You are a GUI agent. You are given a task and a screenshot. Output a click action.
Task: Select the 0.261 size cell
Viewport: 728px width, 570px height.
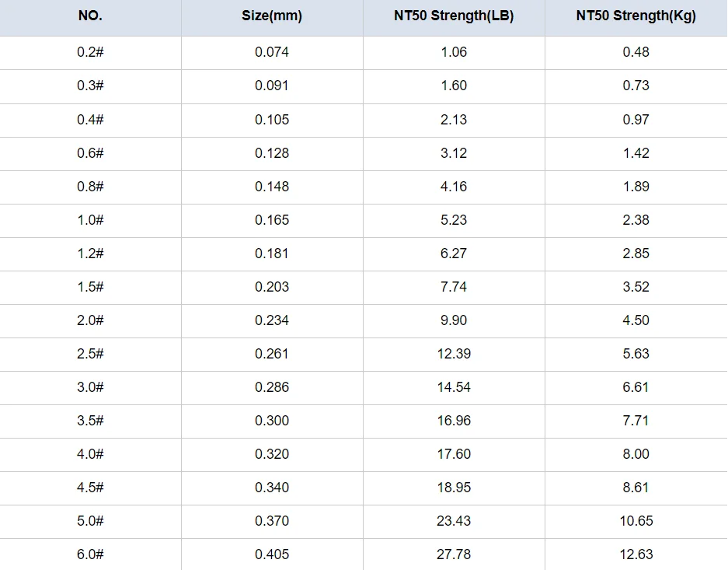pyautogui.click(x=272, y=354)
